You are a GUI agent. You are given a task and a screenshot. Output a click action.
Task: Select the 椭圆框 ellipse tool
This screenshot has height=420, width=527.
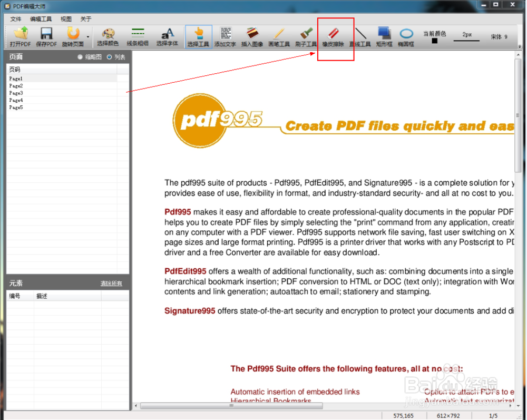tap(406, 36)
